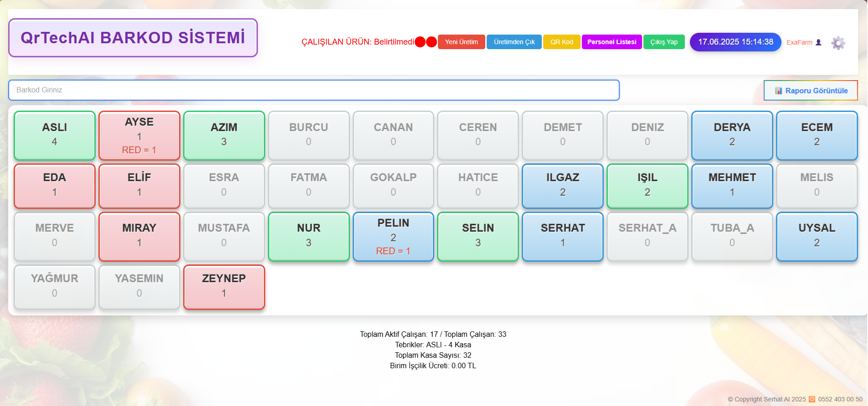Click the ÇALIŞILAN ÜRÜN: Belirtilmedi label
This screenshot has height=406, width=868.
(358, 42)
